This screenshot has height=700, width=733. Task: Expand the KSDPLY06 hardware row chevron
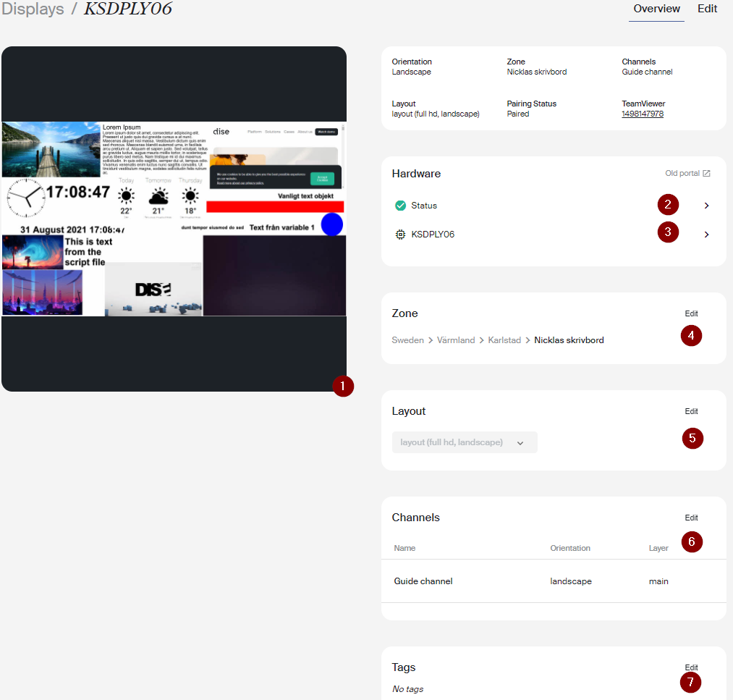(706, 235)
